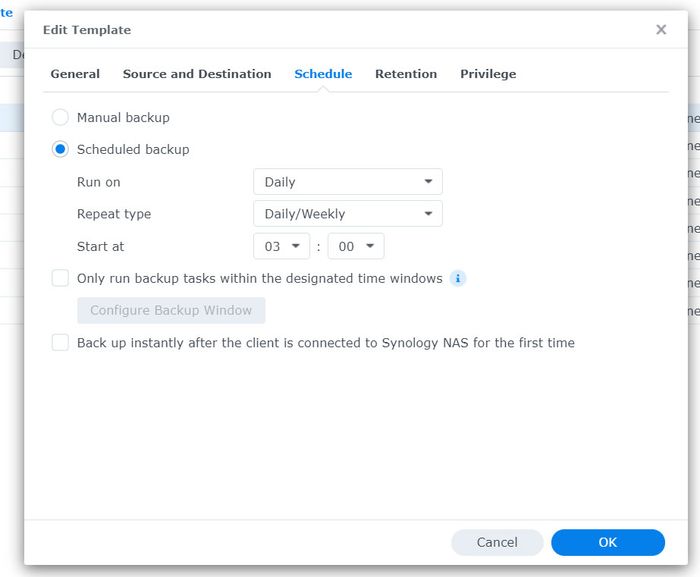The width and height of the screenshot is (700, 577).
Task: Click the Daily/Weekly dropdown arrow
Action: point(428,214)
